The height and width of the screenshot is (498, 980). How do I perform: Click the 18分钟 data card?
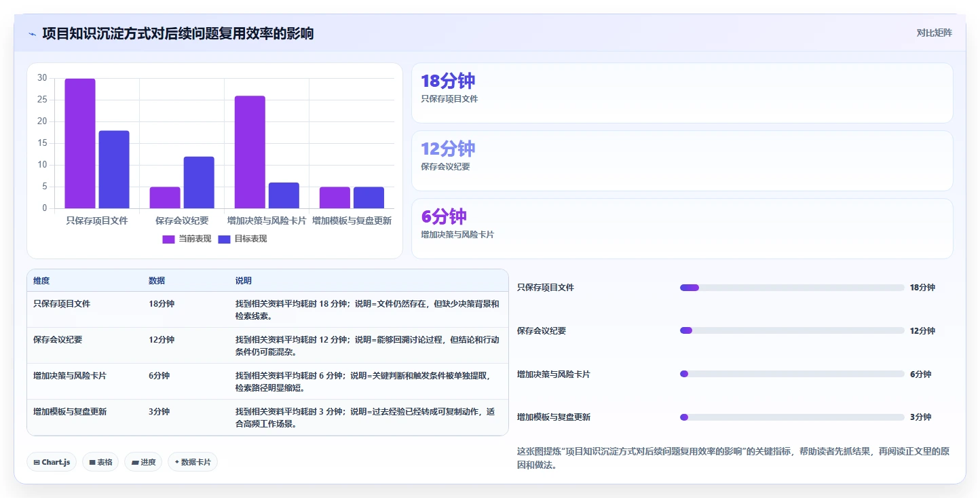(x=682, y=93)
